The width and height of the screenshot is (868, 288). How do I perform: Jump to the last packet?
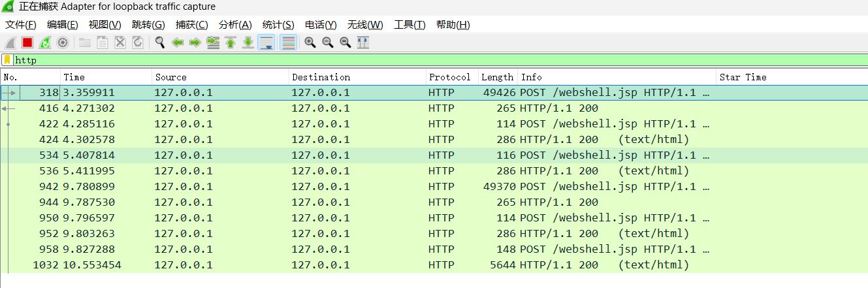[248, 42]
